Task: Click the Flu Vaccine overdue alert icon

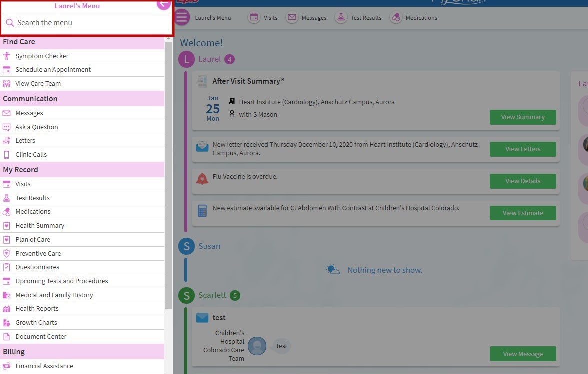Action: pyautogui.click(x=202, y=179)
